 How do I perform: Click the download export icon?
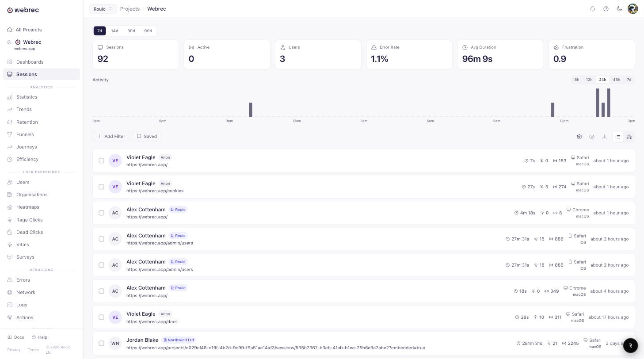pyautogui.click(x=604, y=137)
